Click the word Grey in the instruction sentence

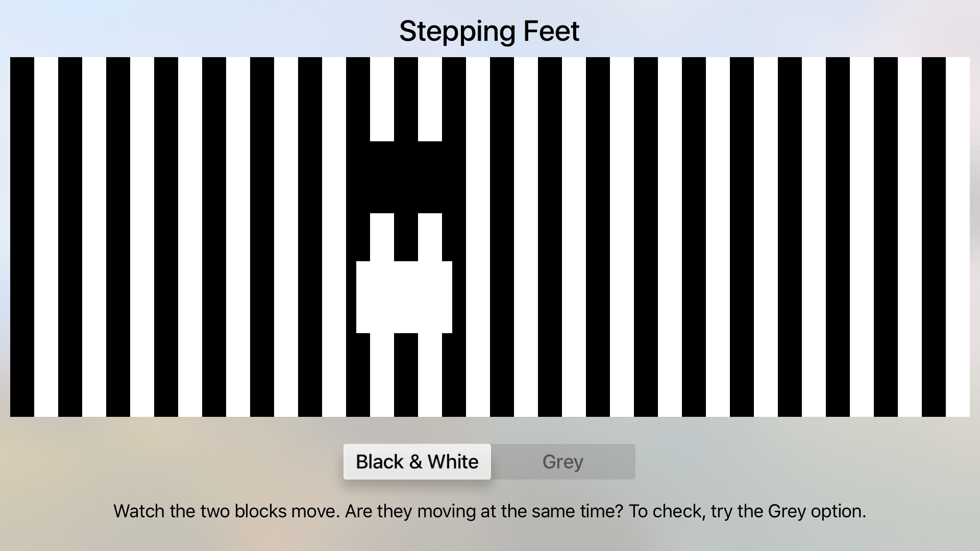click(787, 511)
